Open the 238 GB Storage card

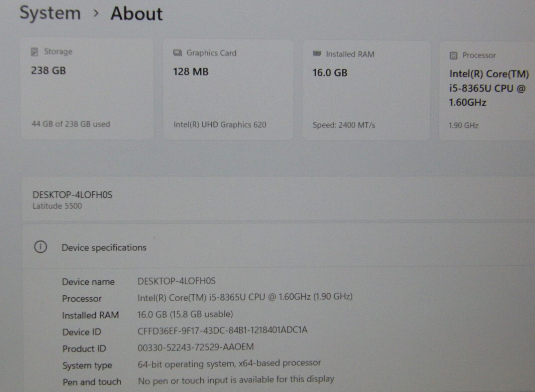coord(88,89)
